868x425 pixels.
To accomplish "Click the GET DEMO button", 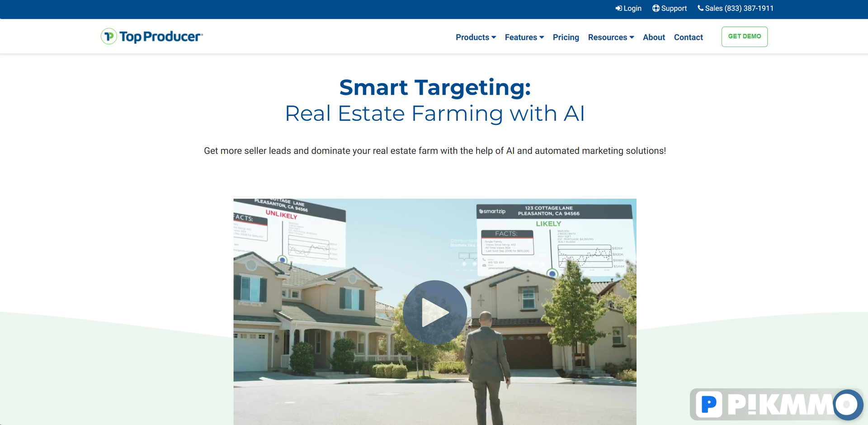I will click(744, 37).
